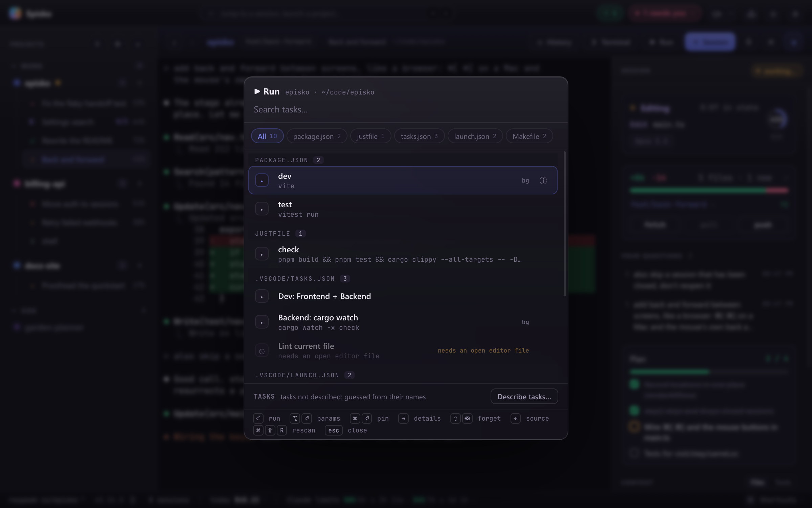
Task: Click the source shortcut hint
Action: [x=530, y=419]
